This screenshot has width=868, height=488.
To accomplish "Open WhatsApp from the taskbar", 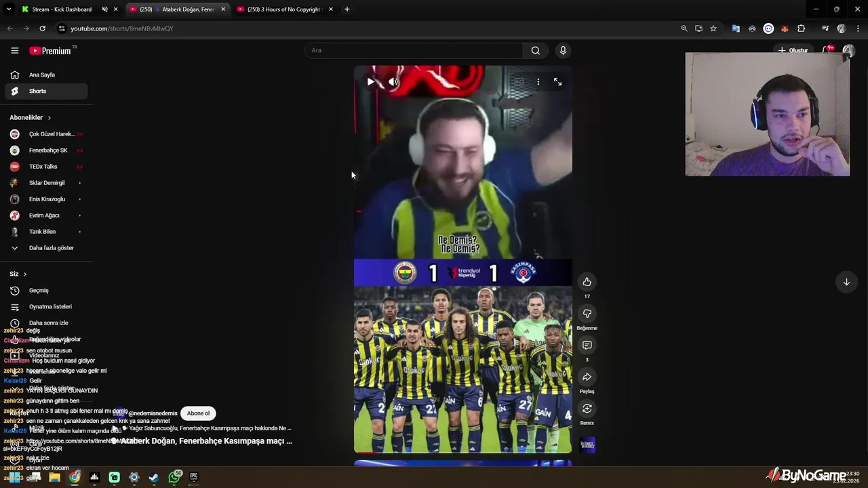I will pos(174,476).
